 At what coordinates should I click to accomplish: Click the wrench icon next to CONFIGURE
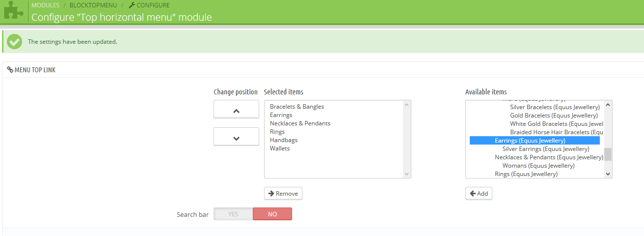point(132,5)
